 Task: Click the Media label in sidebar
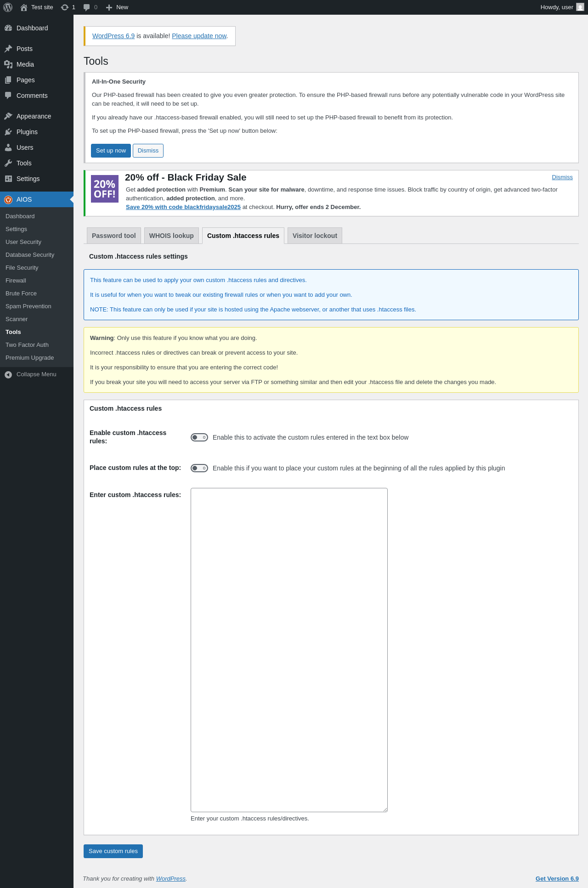point(25,64)
